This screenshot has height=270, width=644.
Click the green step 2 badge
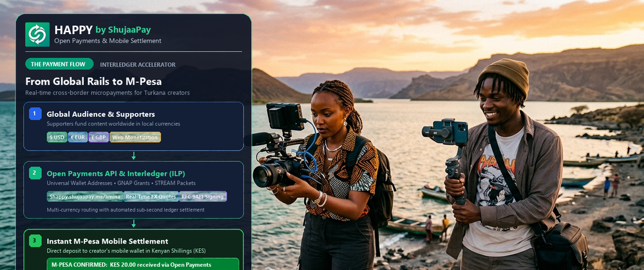[x=35, y=174]
